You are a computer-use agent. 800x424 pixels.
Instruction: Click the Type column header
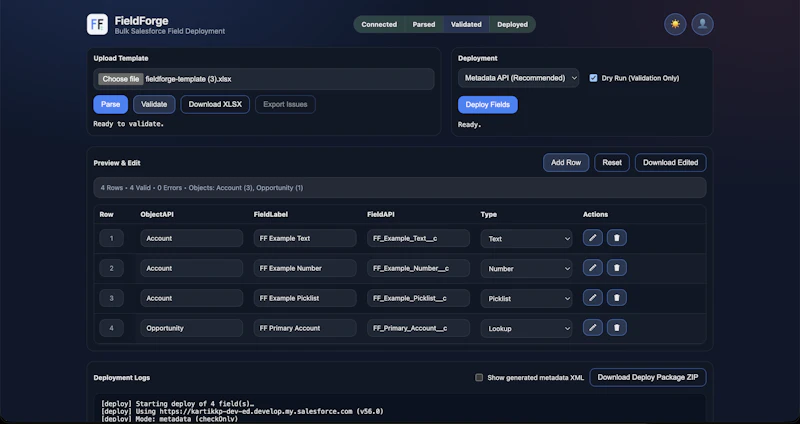[x=489, y=214]
